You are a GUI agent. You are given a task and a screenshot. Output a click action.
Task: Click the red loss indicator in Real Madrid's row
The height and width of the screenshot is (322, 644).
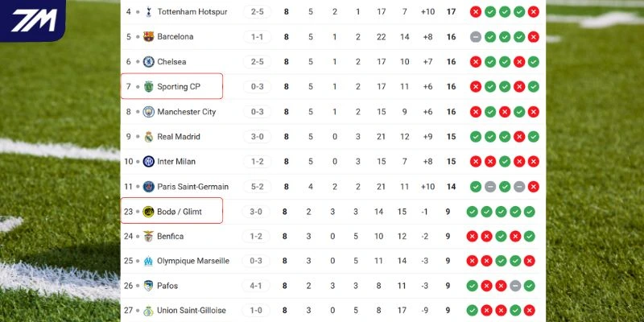pos(518,137)
